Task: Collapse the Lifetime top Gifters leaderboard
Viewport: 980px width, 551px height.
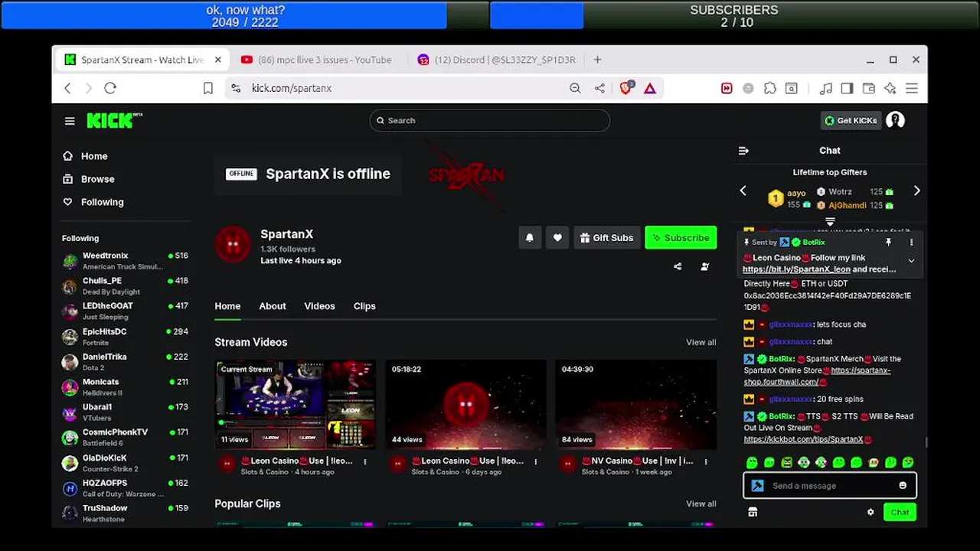Action: coord(830,222)
